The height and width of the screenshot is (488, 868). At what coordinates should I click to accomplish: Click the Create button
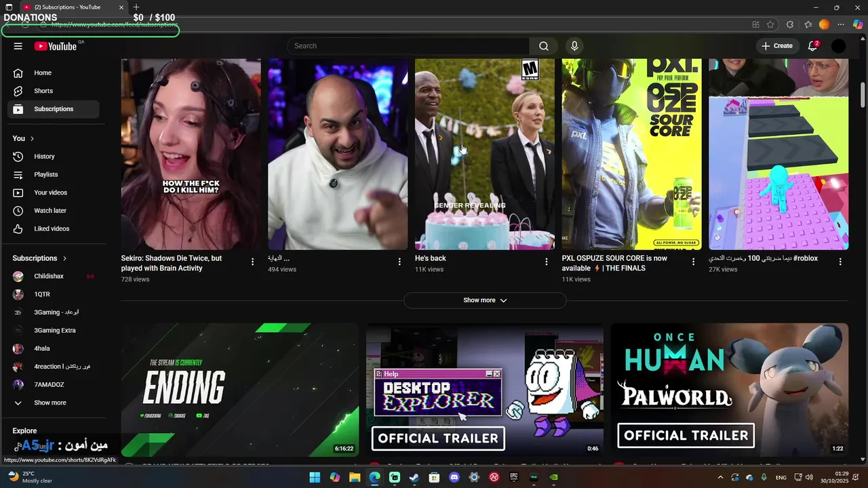[776, 46]
